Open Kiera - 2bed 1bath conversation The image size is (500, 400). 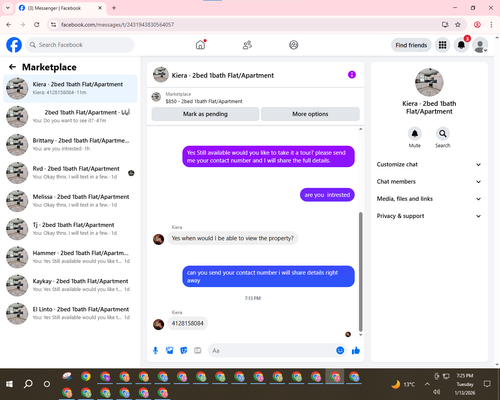point(70,88)
